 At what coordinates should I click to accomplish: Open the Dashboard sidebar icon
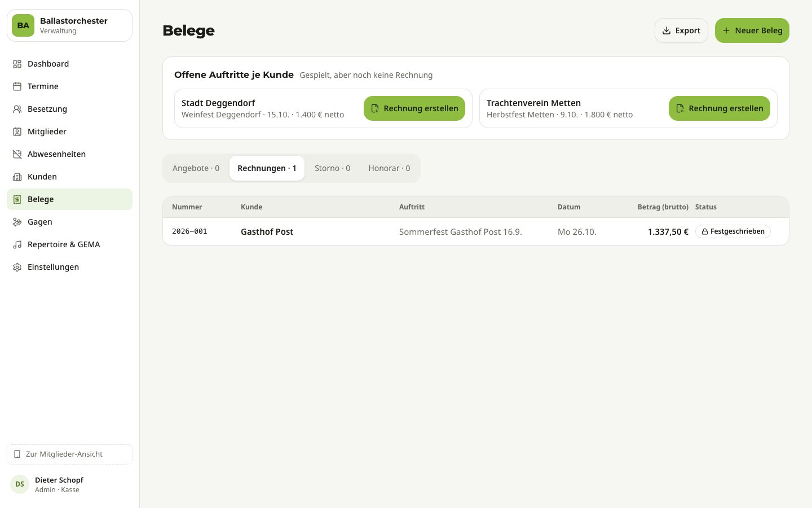17,64
